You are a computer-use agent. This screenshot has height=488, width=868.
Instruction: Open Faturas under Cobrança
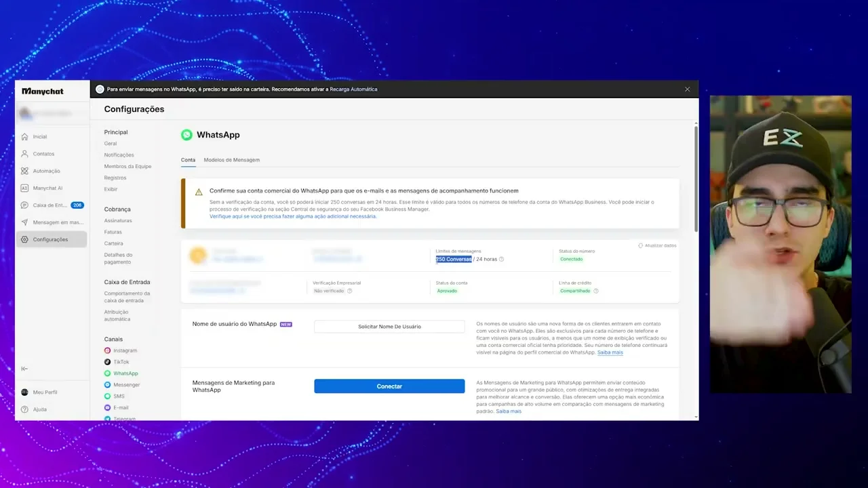click(x=113, y=232)
